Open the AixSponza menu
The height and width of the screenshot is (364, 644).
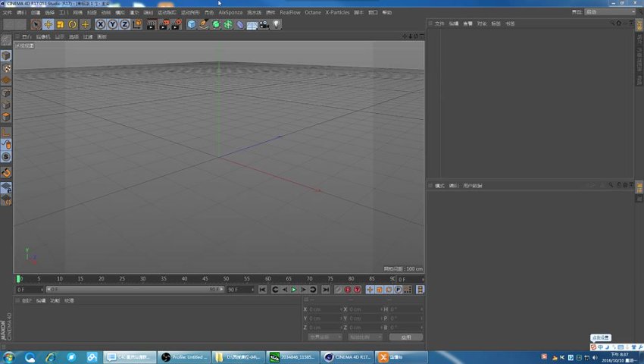[x=230, y=12]
